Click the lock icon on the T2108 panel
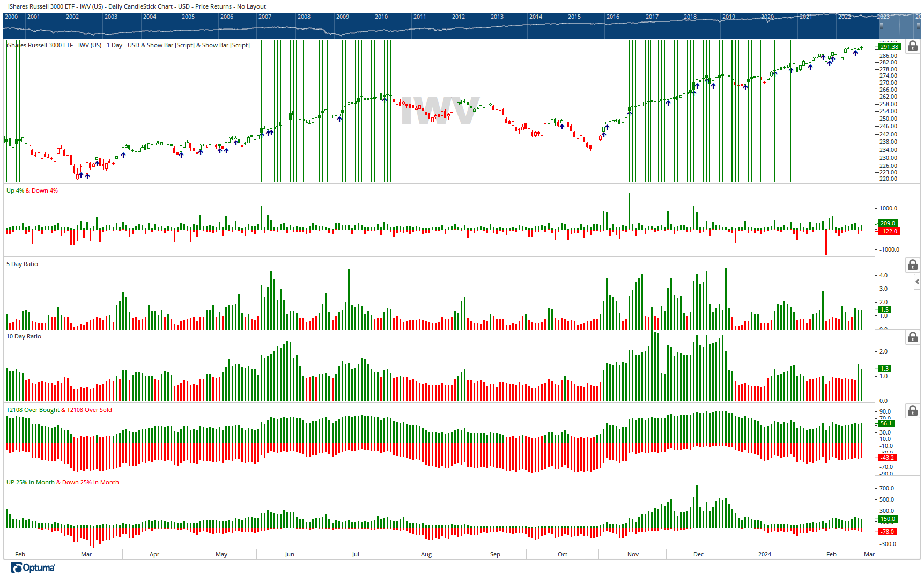Screen dimensions: 924x574 [x=912, y=410]
